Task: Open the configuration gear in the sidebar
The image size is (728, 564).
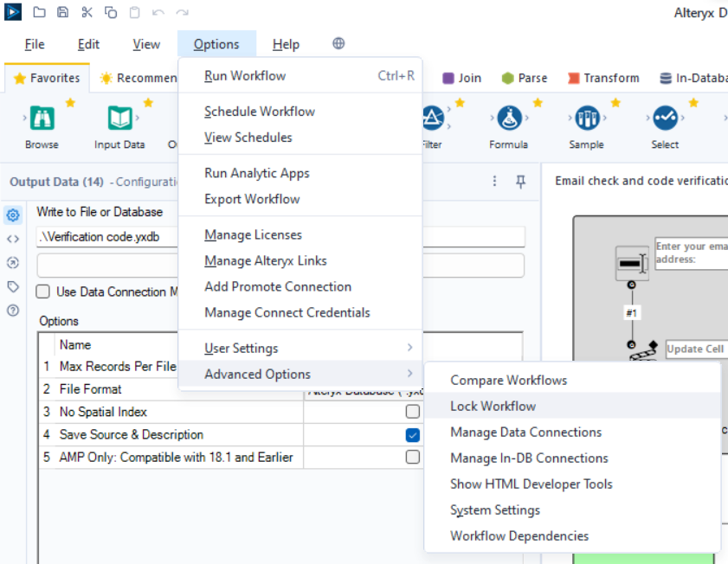Action: 11,215
